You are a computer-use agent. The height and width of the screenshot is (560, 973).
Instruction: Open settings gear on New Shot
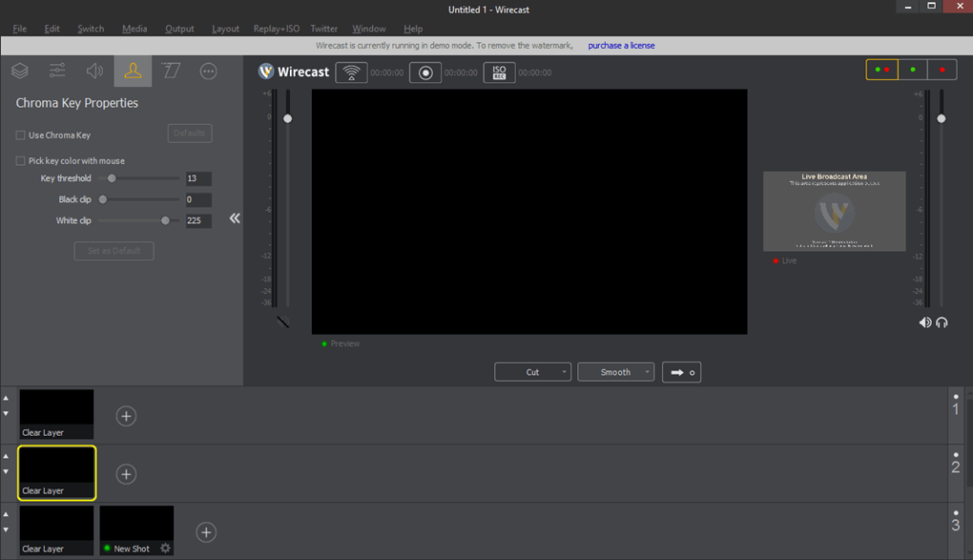pyautogui.click(x=165, y=549)
